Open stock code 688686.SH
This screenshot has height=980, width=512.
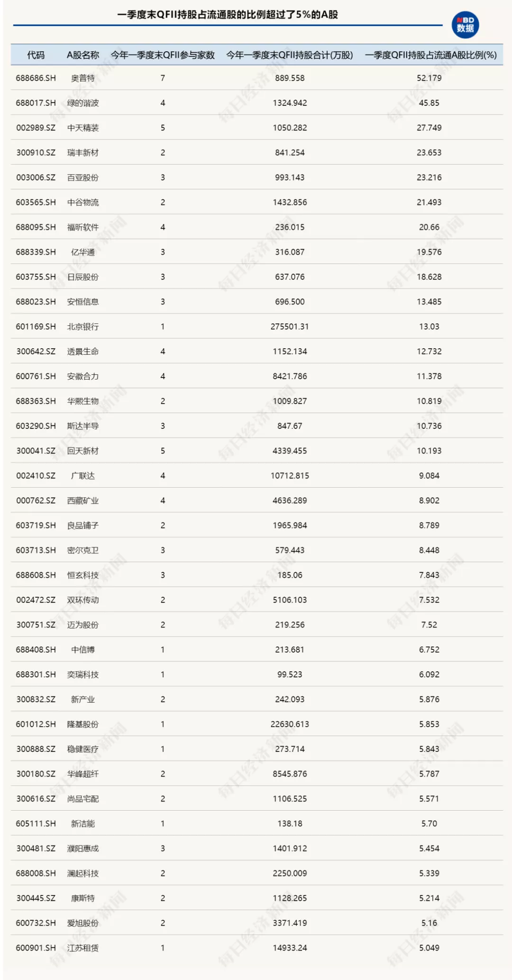click(36, 78)
